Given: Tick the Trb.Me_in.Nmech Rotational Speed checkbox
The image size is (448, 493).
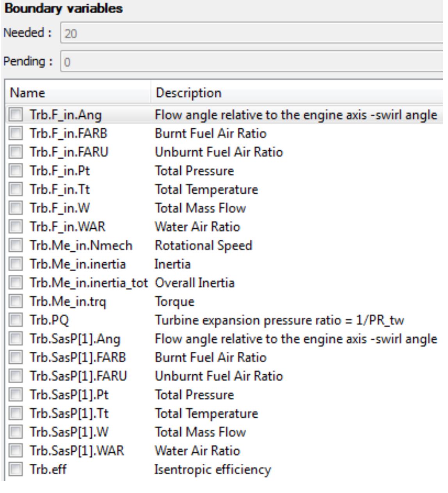Looking at the screenshot, I should click(x=16, y=246).
